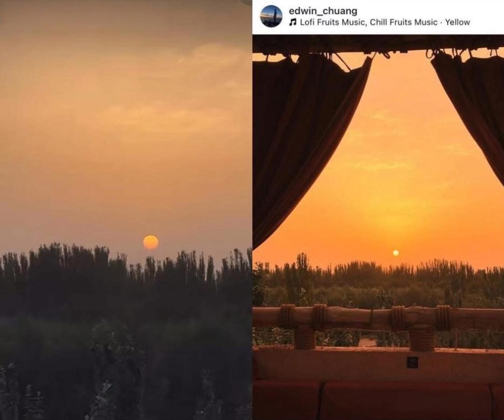The width and height of the screenshot is (504, 420).
Task: Click the small square plate on wall
Action: coord(412,362)
